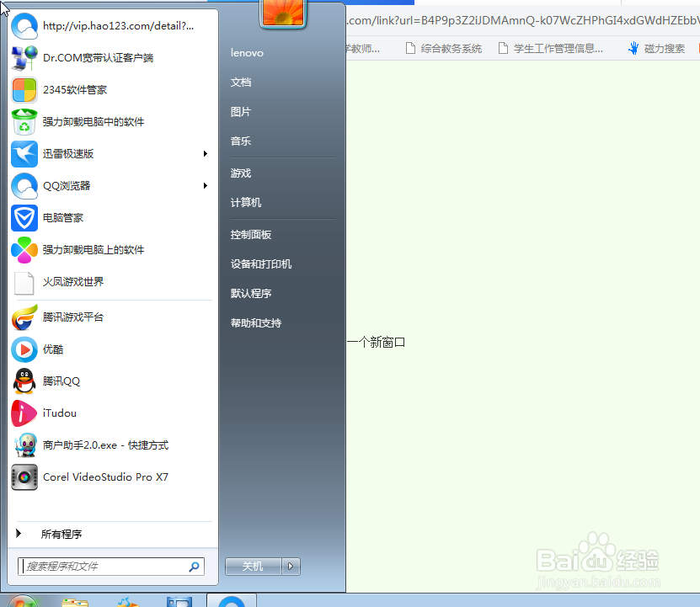The width and height of the screenshot is (700, 607).
Task: Open 优酷 play icon
Action: [x=24, y=349]
